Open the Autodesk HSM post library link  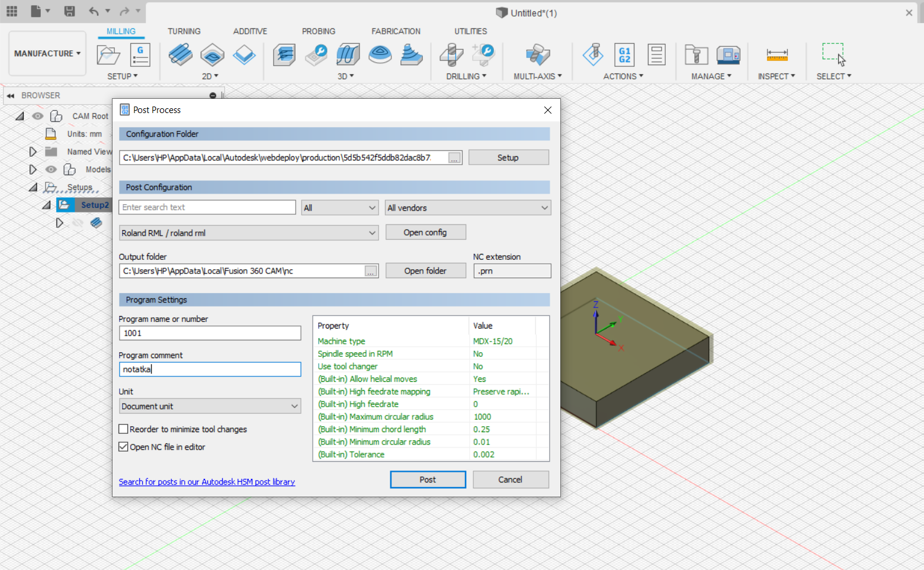click(207, 482)
